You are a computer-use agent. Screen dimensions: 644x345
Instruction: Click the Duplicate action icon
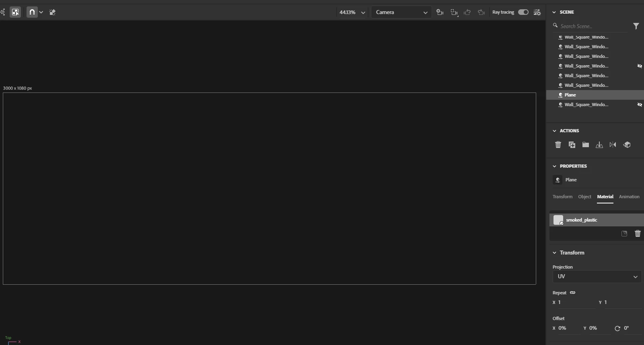pos(572,145)
